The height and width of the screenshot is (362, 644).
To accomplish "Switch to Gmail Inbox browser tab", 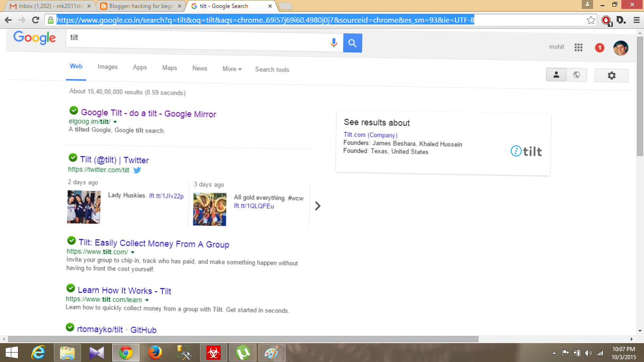I will click(49, 6).
